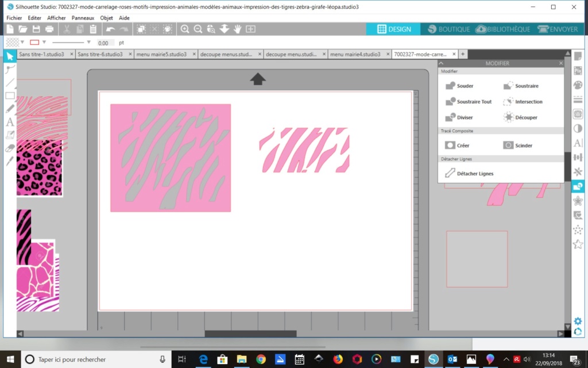Open the Replicate panel icon

point(578,171)
